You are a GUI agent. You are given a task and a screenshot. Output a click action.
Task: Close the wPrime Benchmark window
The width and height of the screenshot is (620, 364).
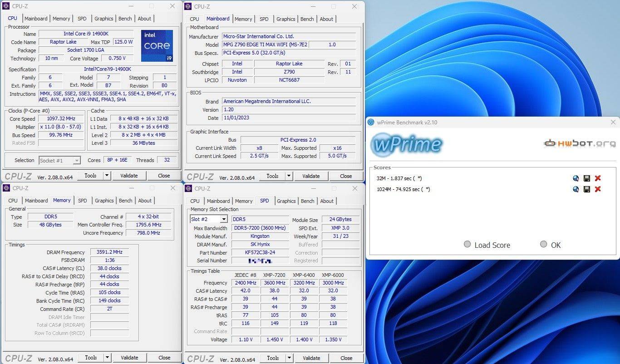tap(613, 122)
